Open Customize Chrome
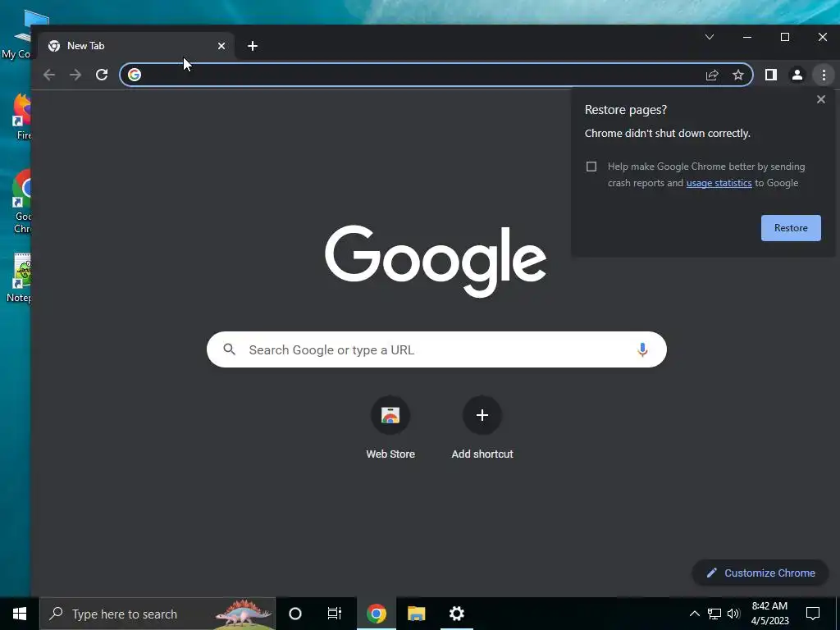 tap(760, 573)
